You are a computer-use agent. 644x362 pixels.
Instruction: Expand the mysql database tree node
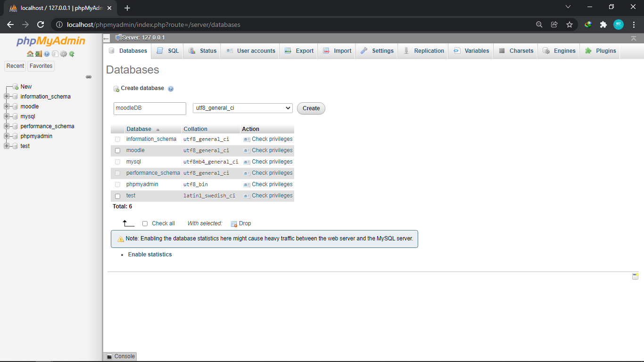point(7,116)
